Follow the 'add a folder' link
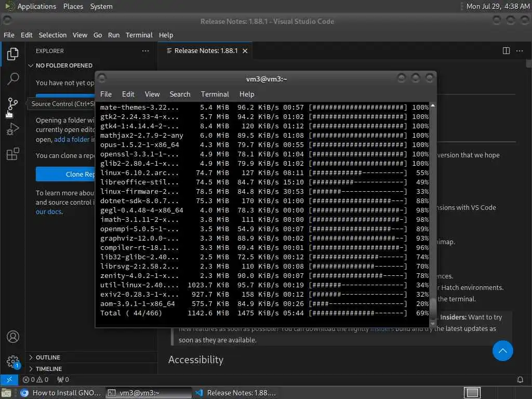The height and width of the screenshot is (399, 532). (x=72, y=139)
